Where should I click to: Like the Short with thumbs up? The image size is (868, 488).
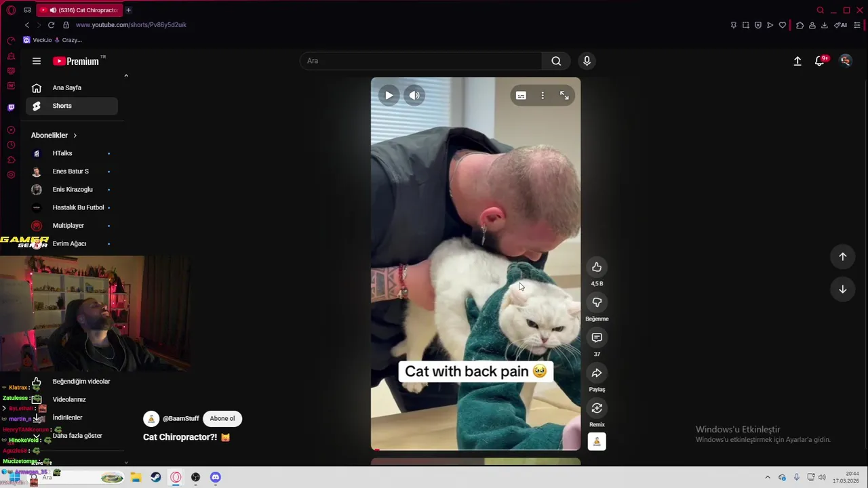pos(597,267)
